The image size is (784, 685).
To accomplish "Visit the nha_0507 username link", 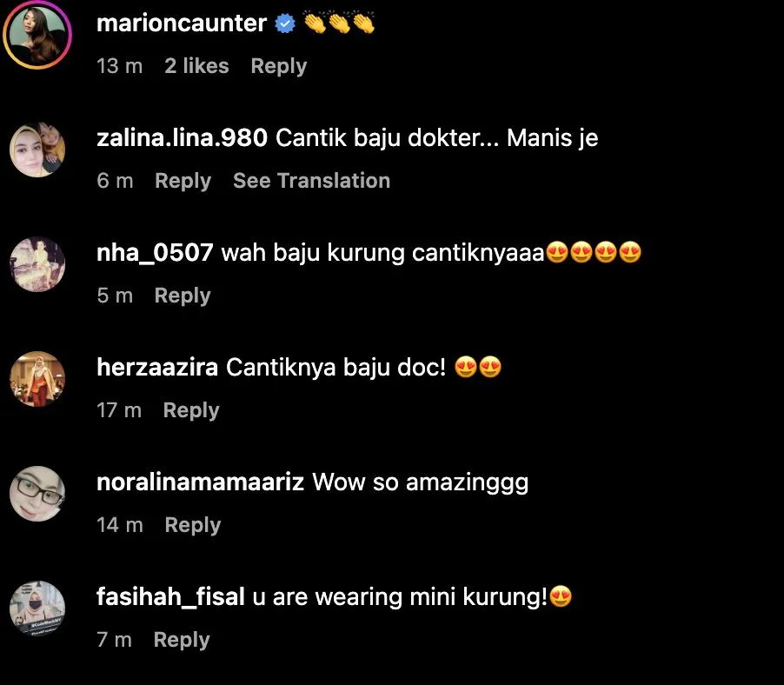I will 155,252.
